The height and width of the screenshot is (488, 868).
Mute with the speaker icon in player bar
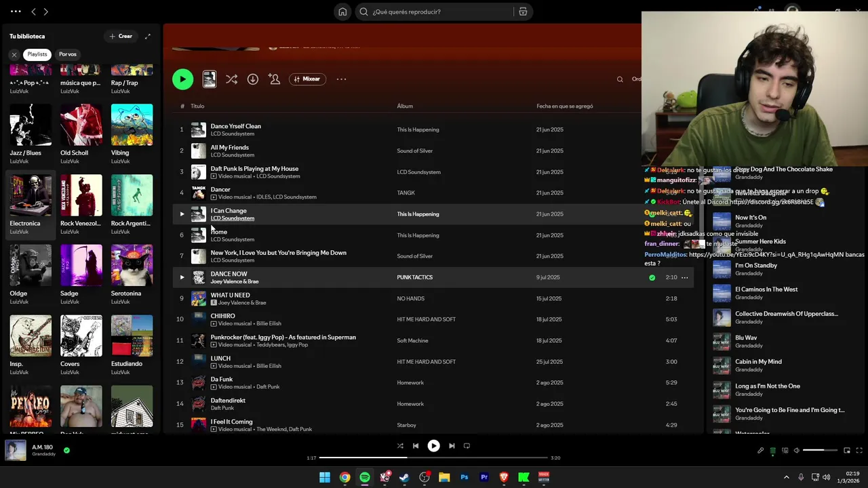(x=797, y=450)
